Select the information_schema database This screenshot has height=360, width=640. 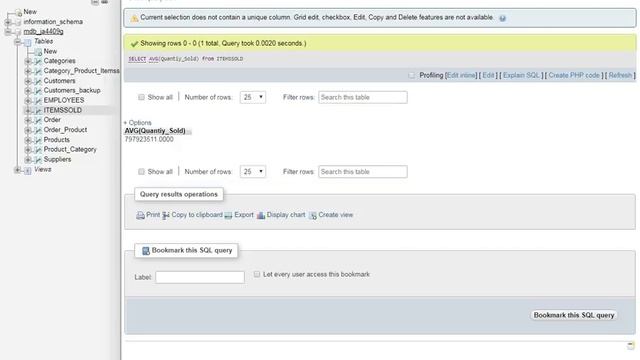click(53, 22)
